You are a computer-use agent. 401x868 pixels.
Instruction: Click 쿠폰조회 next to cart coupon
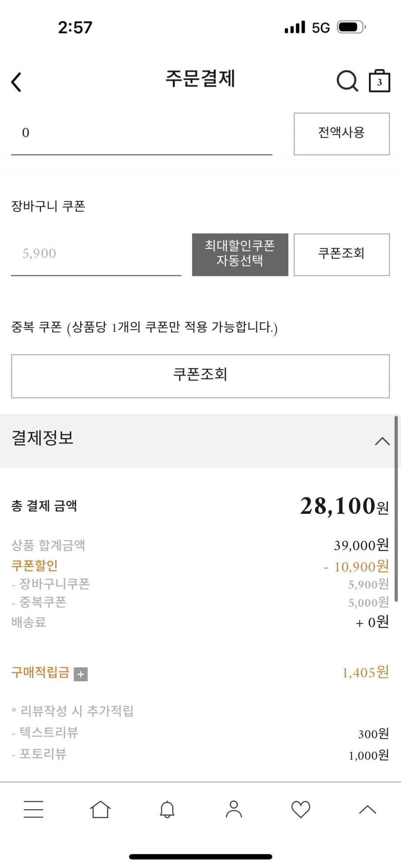click(341, 254)
